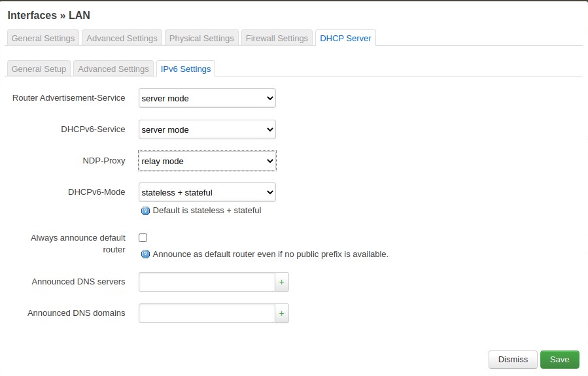Open Advanced Settings sub-tab beside General Setup

click(x=114, y=69)
